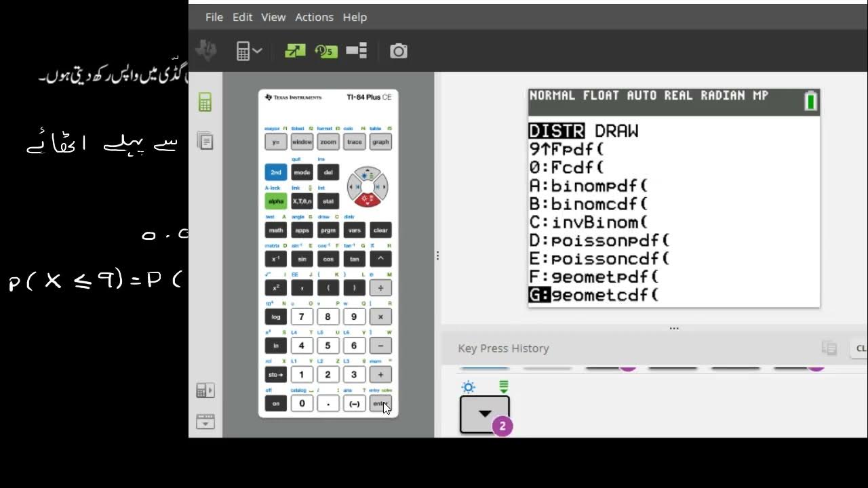This screenshot has width=868, height=488.
Task: Click the math key
Action: (x=275, y=230)
